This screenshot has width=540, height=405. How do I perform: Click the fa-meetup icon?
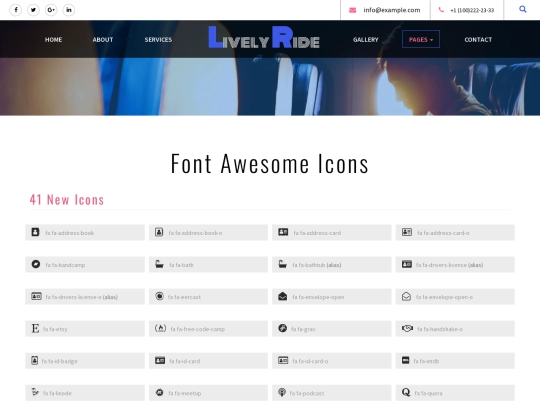[159, 392]
